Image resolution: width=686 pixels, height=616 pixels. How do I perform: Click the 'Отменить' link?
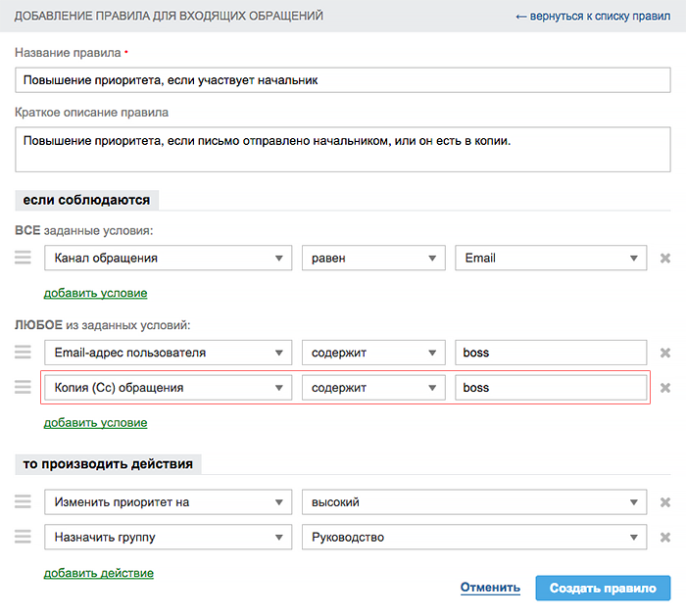tap(490, 588)
